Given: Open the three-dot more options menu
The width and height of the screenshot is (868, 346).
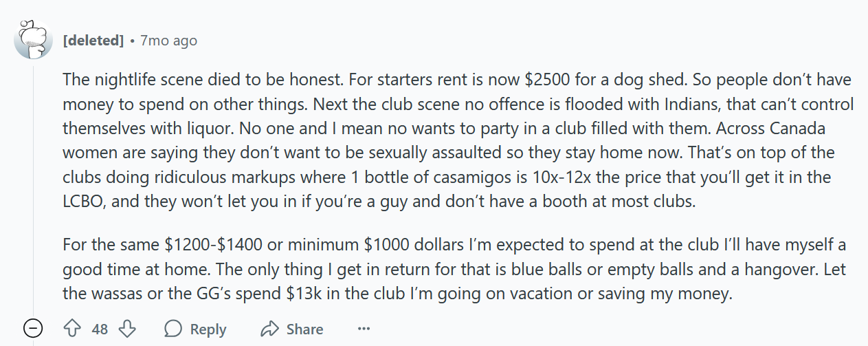Looking at the screenshot, I should click(x=364, y=329).
